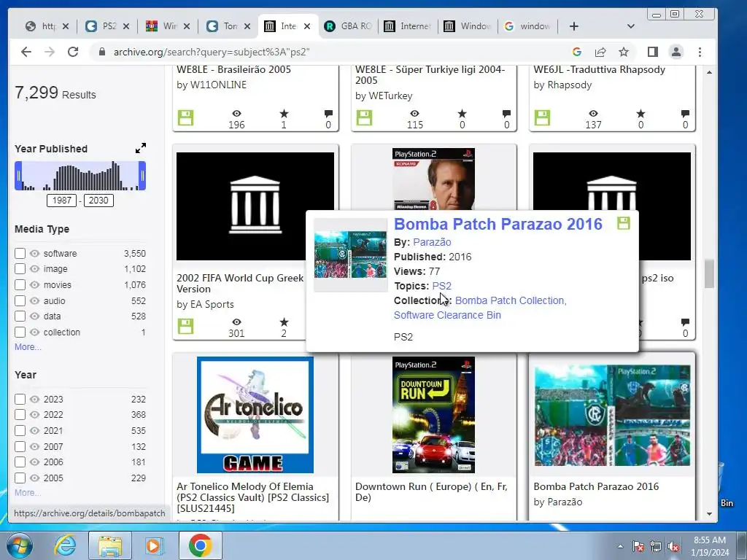Click the 1987 start year field

point(61,201)
